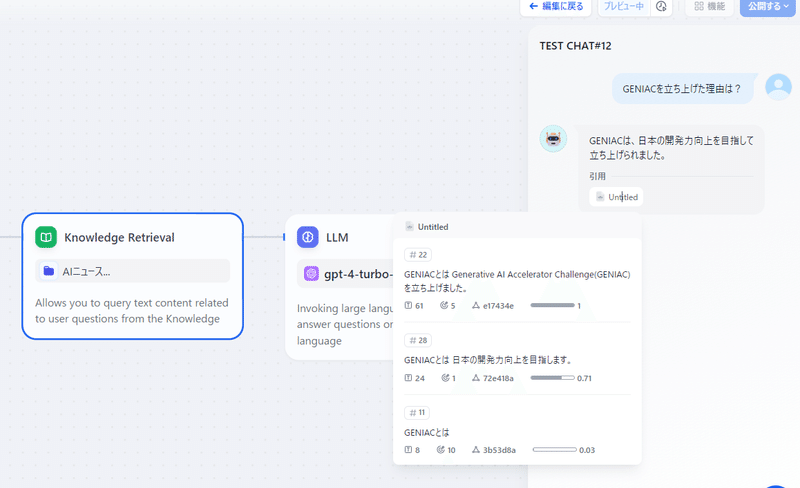Click the #22 chunk tag
800x488 pixels.
click(418, 255)
